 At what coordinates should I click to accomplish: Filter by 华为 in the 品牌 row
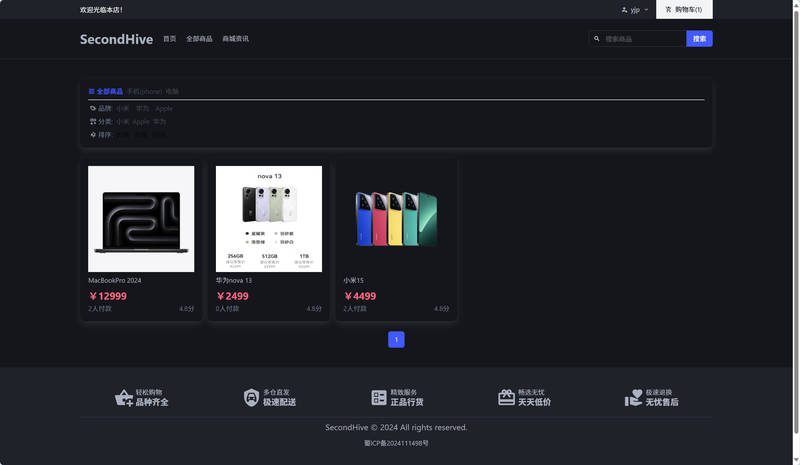click(142, 108)
